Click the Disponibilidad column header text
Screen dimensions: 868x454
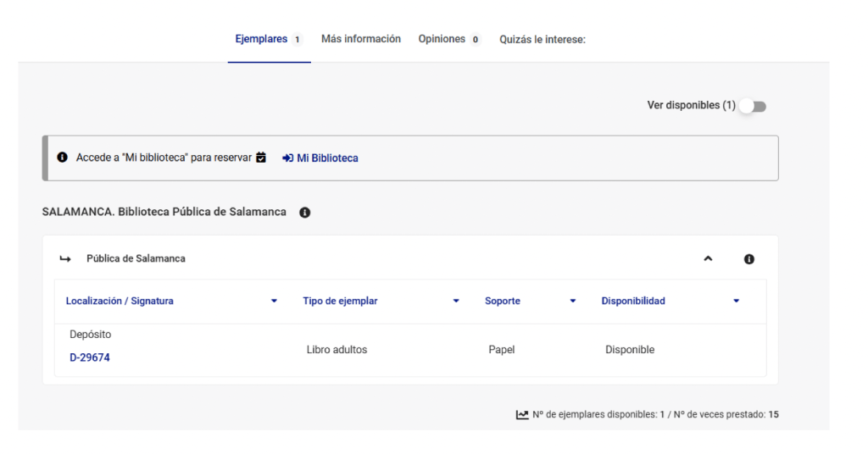633,301
